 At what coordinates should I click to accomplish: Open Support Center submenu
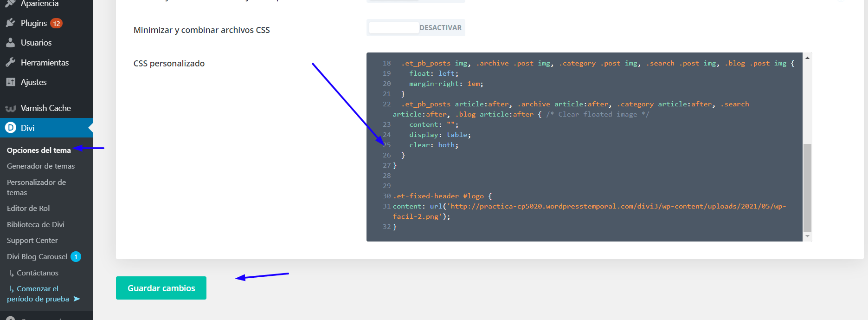(x=32, y=240)
